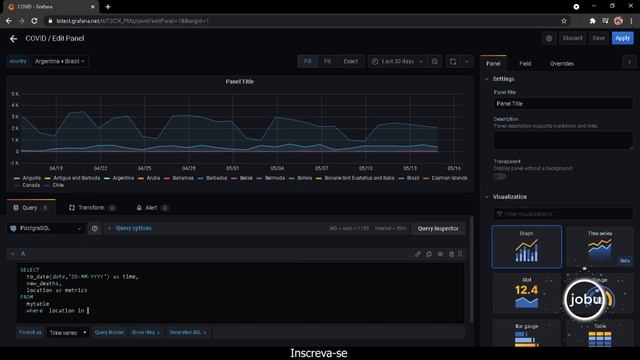
Task: Open the country variable dropdown Argentina + Brazil
Action: pyautogui.click(x=60, y=61)
